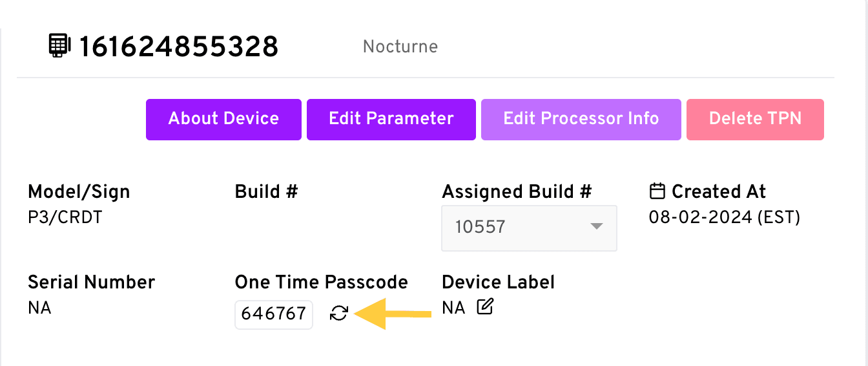Click the Serial Number NA value

(39, 308)
